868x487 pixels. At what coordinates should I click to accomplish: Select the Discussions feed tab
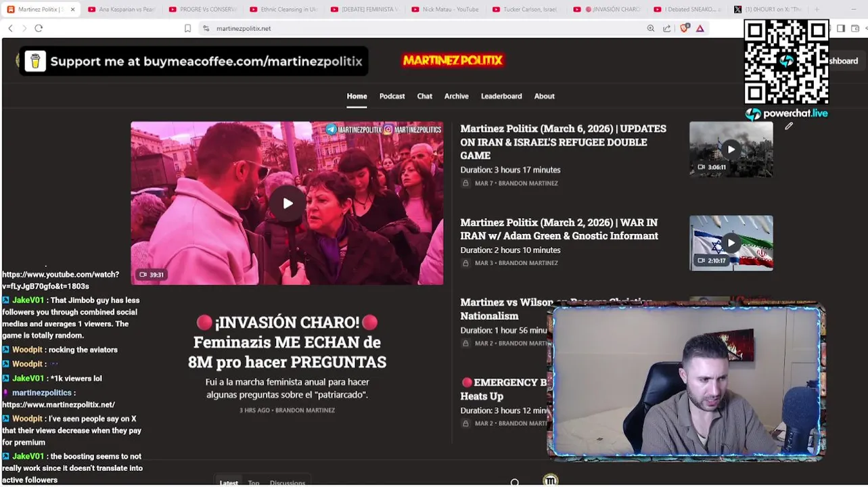(288, 483)
